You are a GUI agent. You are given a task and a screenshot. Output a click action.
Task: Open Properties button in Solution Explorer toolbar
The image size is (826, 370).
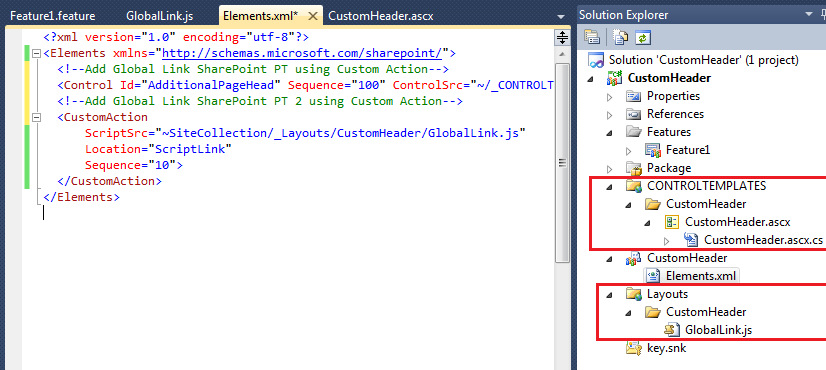pos(592,37)
